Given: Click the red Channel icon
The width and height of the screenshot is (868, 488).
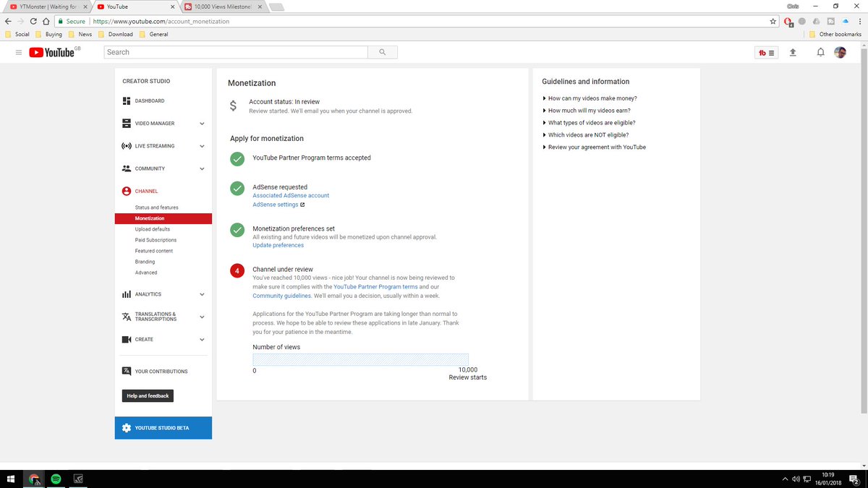Looking at the screenshot, I should pos(127,191).
